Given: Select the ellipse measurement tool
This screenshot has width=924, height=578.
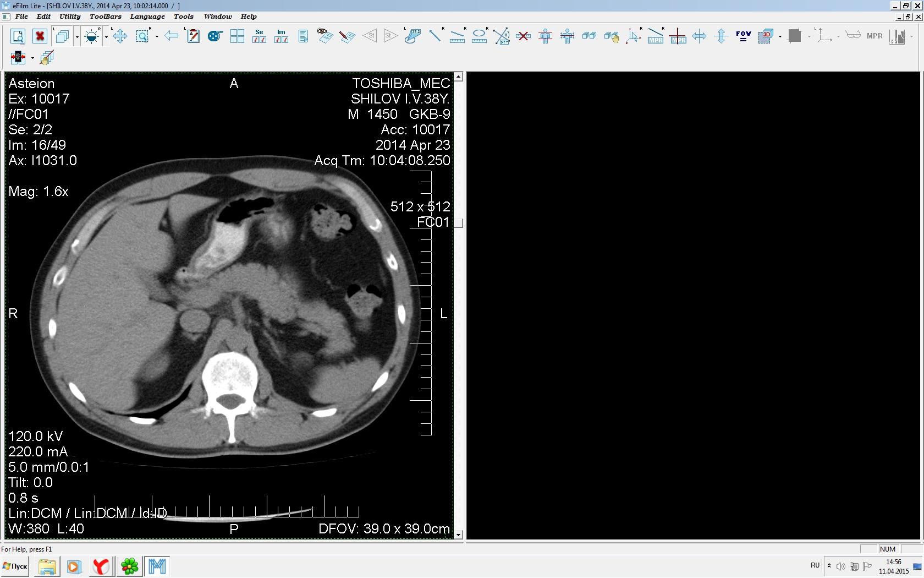Looking at the screenshot, I should (x=479, y=37).
